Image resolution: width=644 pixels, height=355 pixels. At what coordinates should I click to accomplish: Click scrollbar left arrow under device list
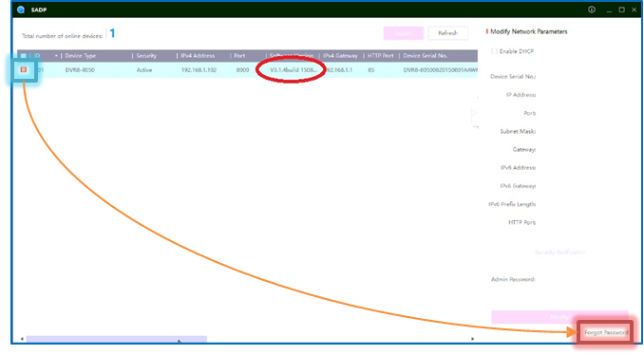tap(22, 339)
